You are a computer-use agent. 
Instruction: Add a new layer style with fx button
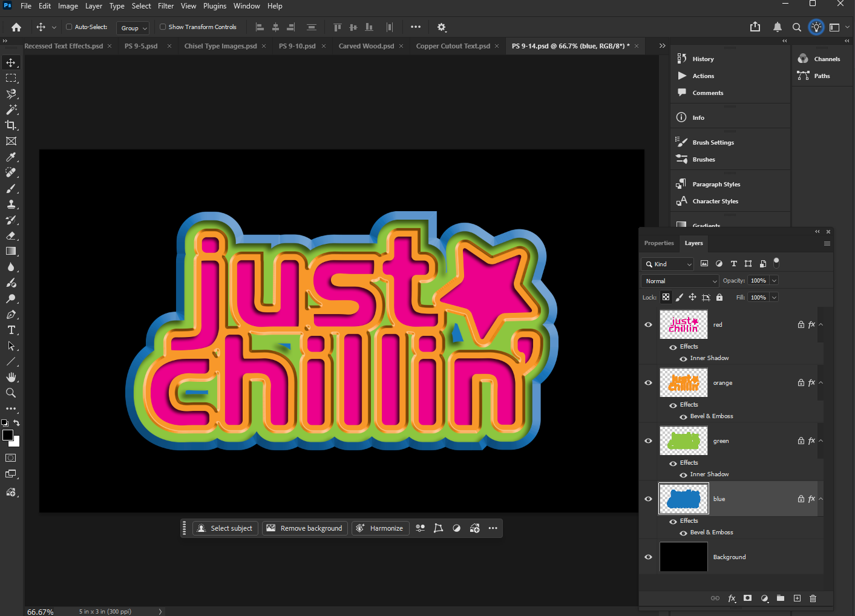(732, 598)
